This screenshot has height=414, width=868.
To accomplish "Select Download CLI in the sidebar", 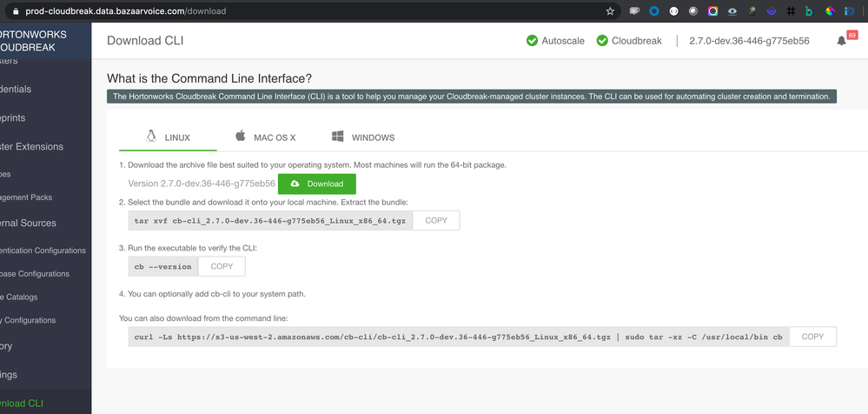I will point(22,404).
